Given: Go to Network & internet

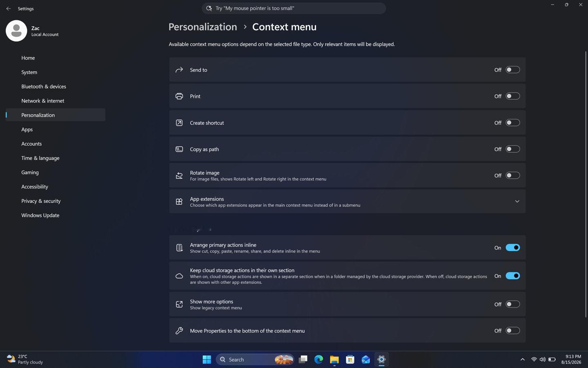Looking at the screenshot, I should [x=56, y=101].
